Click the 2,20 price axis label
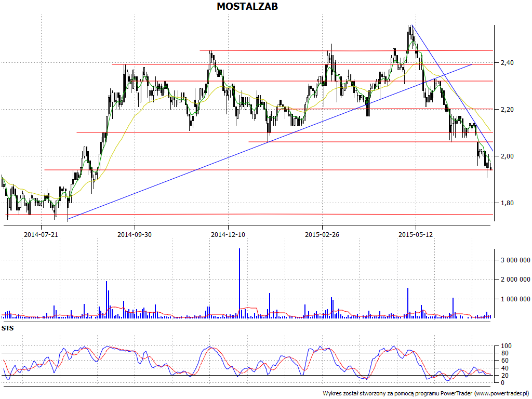The width and height of the screenshot is (532, 399). click(507, 109)
